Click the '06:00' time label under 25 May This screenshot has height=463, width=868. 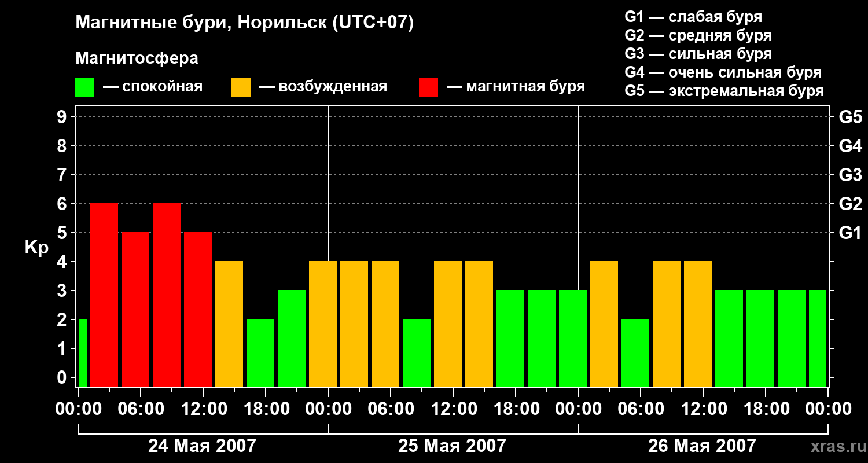point(391,409)
